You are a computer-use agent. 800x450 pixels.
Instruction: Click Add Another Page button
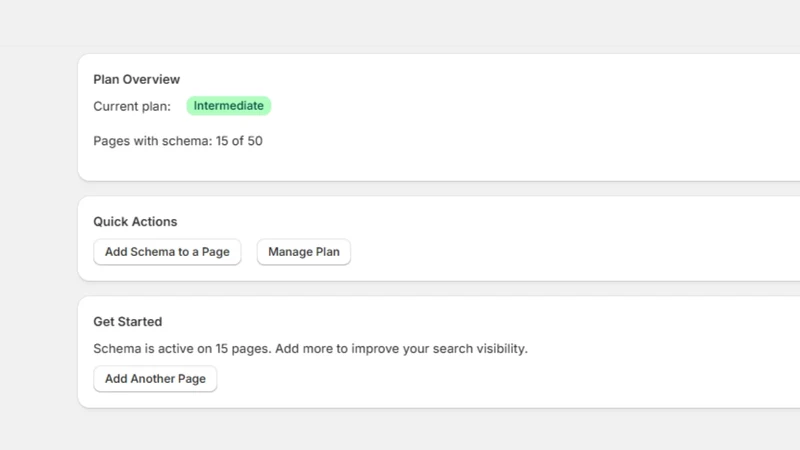click(x=155, y=379)
